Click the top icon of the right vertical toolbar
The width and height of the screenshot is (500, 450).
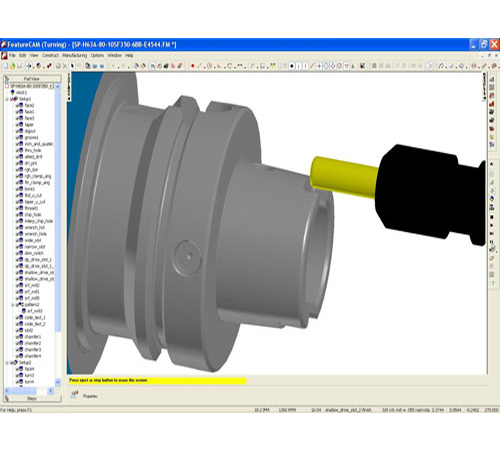[x=492, y=79]
